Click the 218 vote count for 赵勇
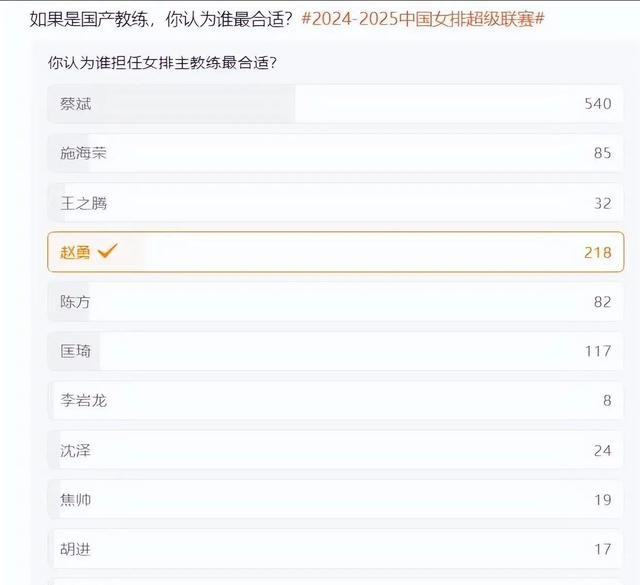Screen dimensions: 640x585 click(597, 253)
